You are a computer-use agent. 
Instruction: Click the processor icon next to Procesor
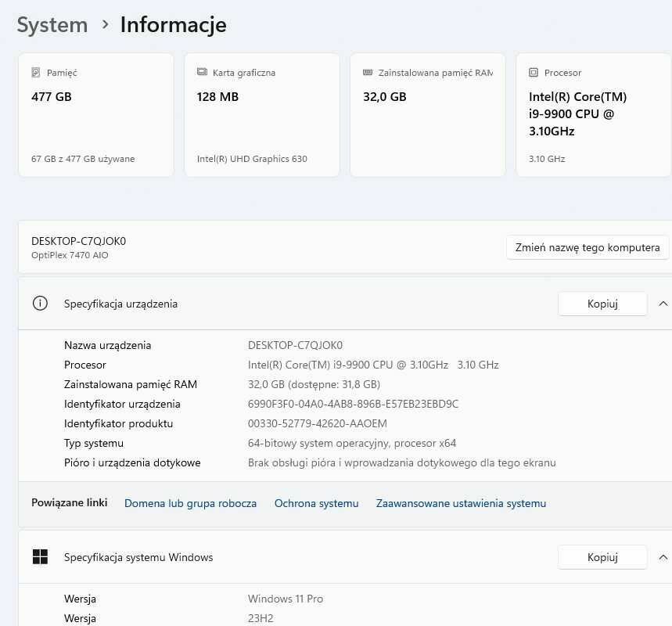point(534,73)
